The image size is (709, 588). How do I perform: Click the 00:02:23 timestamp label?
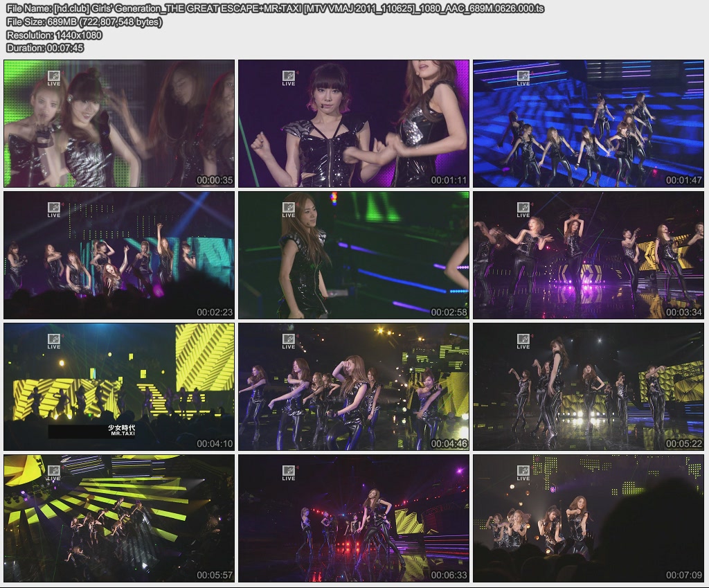pos(215,312)
